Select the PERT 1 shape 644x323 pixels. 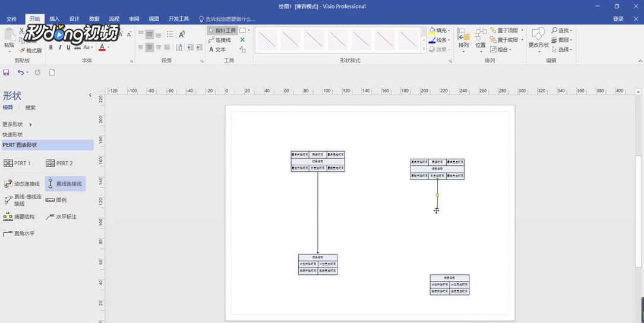click(x=17, y=164)
